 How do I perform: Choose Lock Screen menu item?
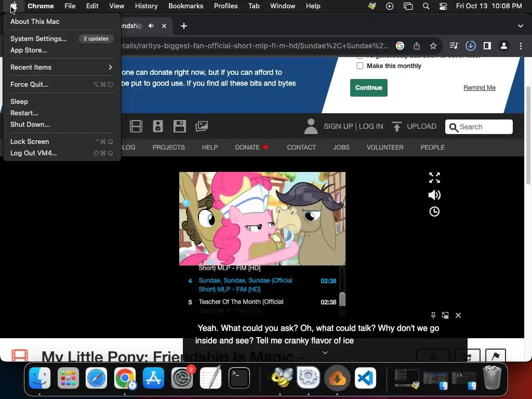click(62, 141)
